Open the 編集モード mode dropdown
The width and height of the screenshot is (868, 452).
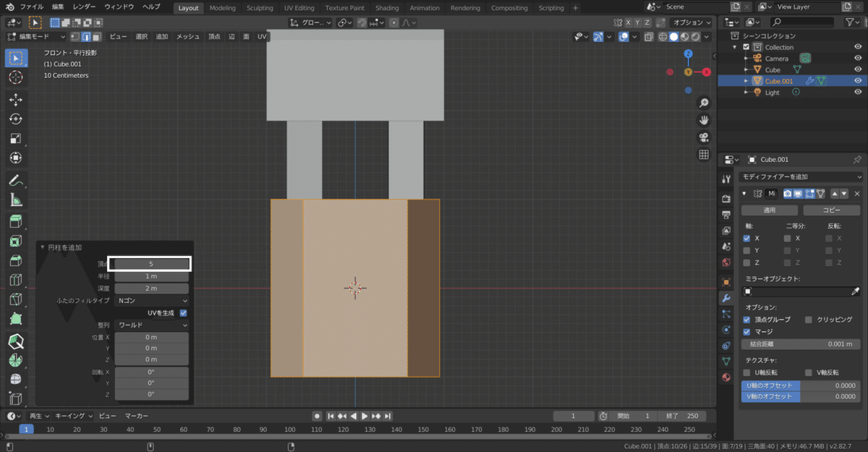click(36, 36)
